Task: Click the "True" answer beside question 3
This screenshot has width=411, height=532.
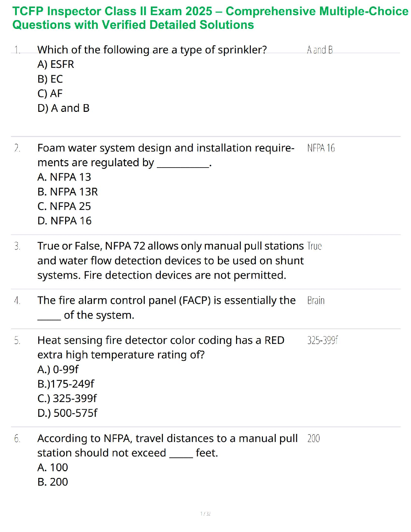Action: pyautogui.click(x=314, y=246)
